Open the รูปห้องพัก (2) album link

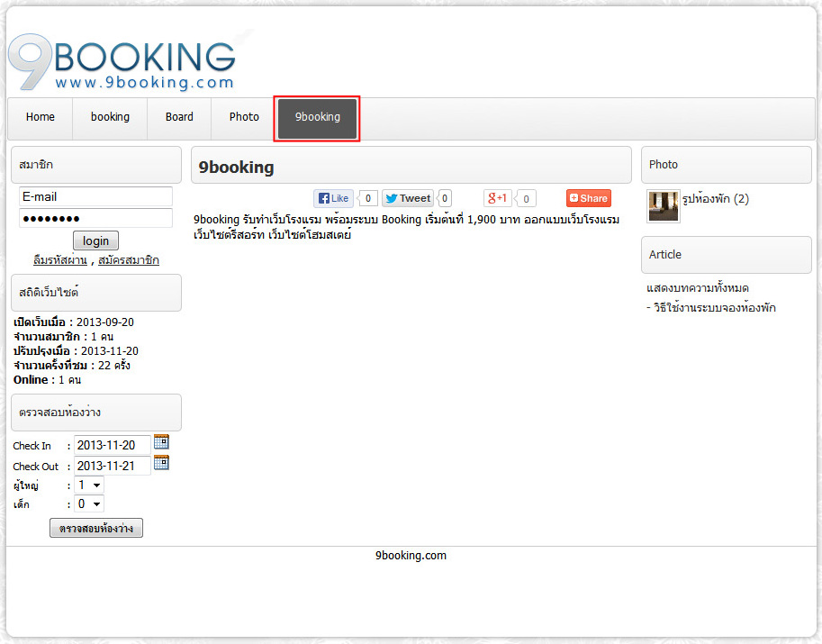pyautogui.click(x=715, y=199)
